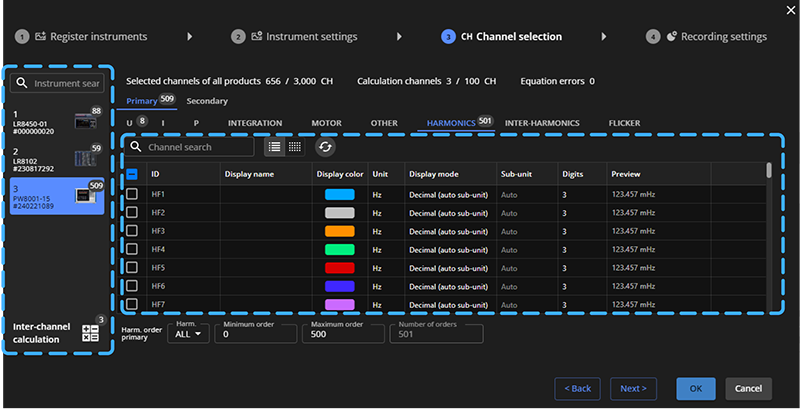Viewport: 800px width, 409px height.
Task: Click the OK button
Action: (x=696, y=389)
